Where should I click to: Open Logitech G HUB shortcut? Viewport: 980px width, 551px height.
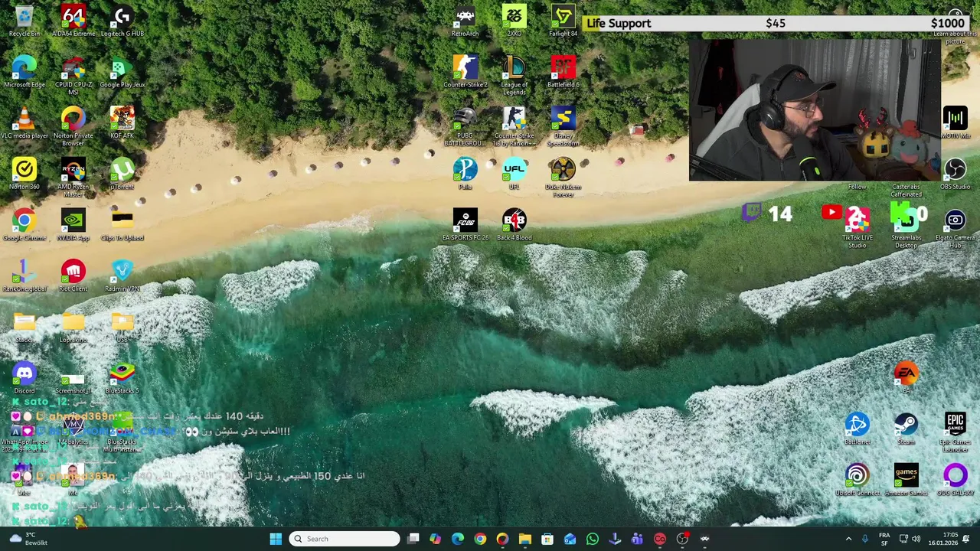tap(122, 21)
